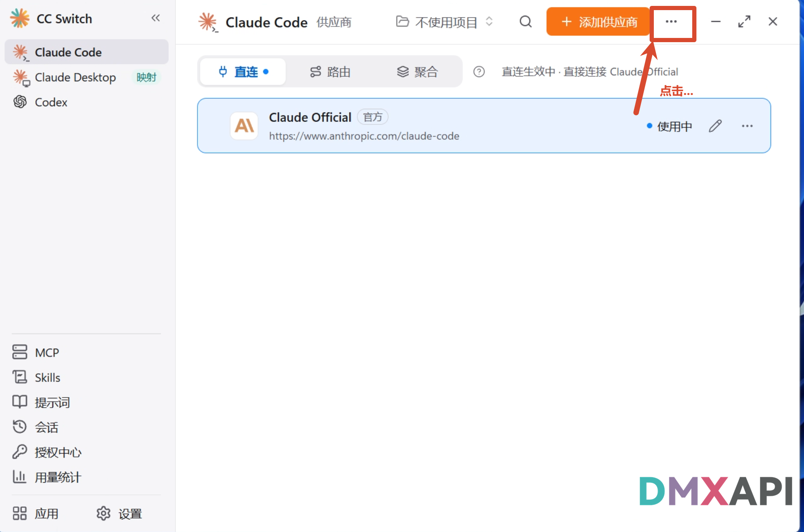Click the maximize window diagonal arrows icon

click(744, 21)
